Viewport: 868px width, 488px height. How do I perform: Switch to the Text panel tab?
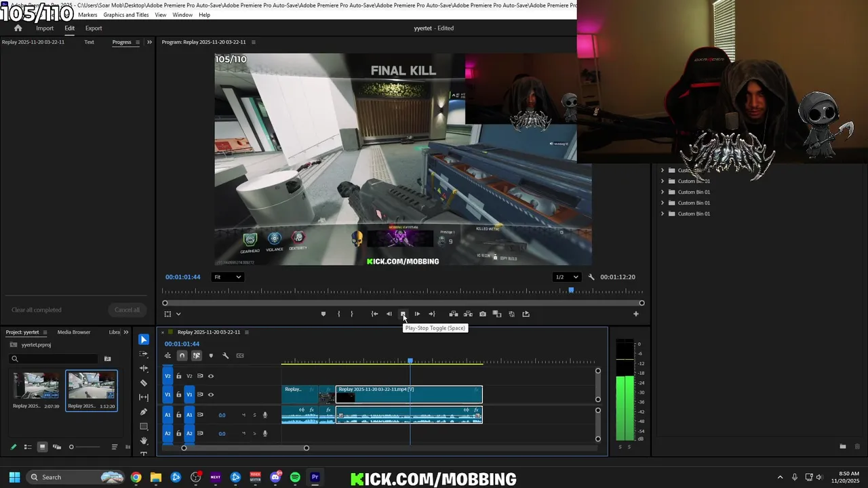(x=89, y=42)
